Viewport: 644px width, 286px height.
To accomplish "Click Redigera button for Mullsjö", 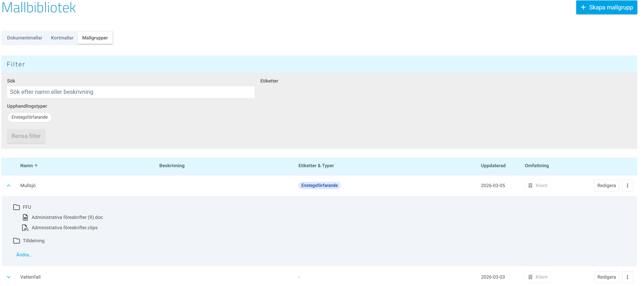I will pos(606,185).
